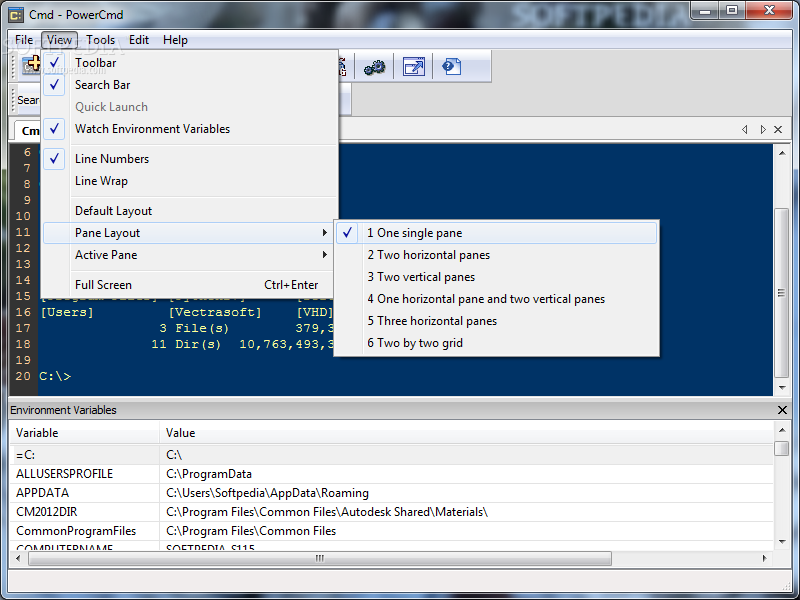Click the toolbar drag grip handle
The width and height of the screenshot is (800, 600).
click(x=13, y=66)
